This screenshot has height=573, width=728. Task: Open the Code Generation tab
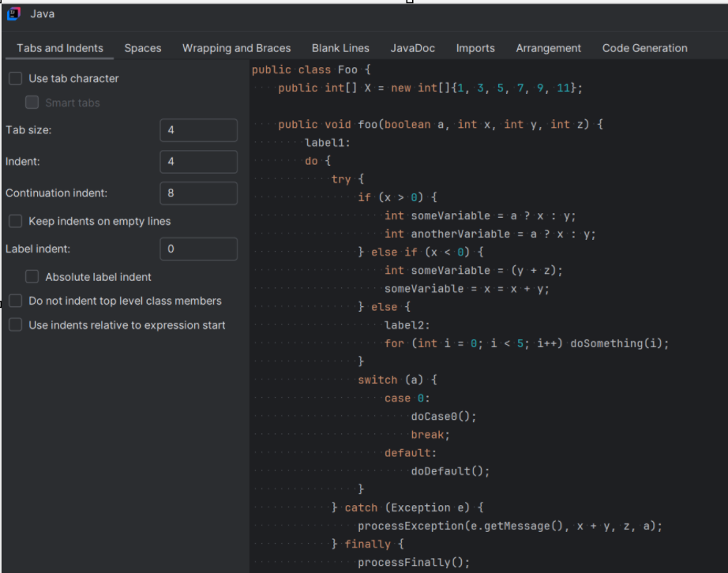(644, 48)
